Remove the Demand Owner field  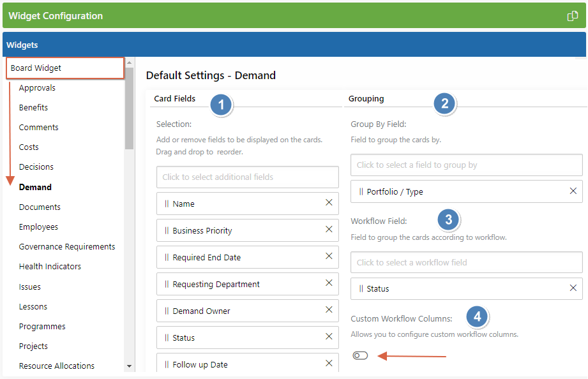(329, 311)
